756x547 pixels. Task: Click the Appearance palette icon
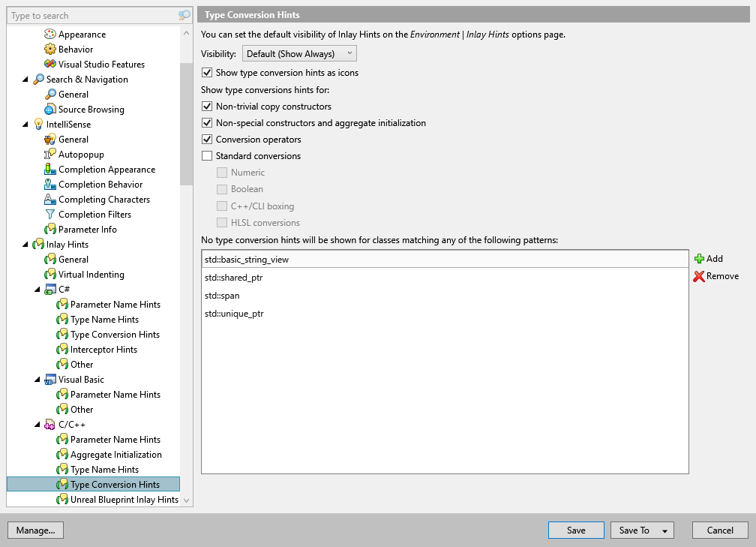pos(49,35)
